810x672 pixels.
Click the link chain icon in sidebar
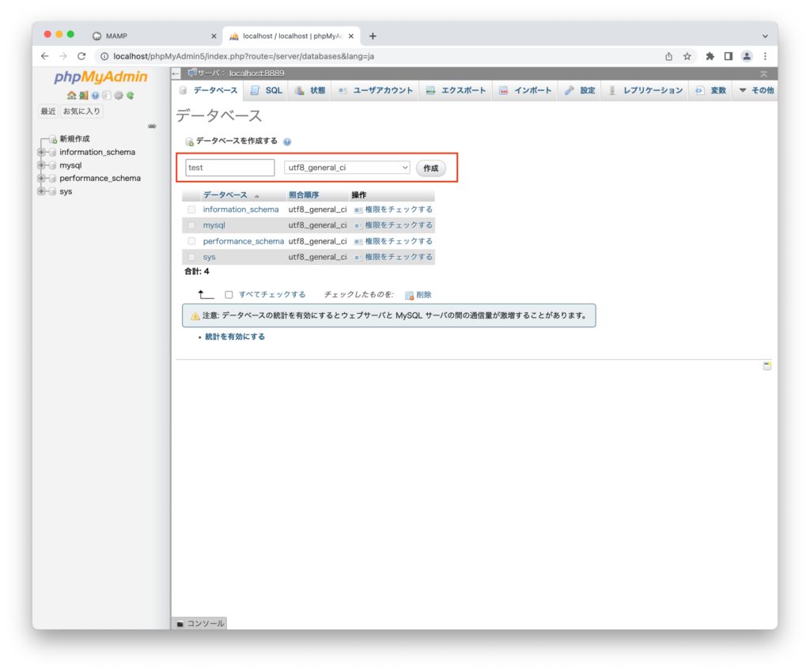coord(152,126)
